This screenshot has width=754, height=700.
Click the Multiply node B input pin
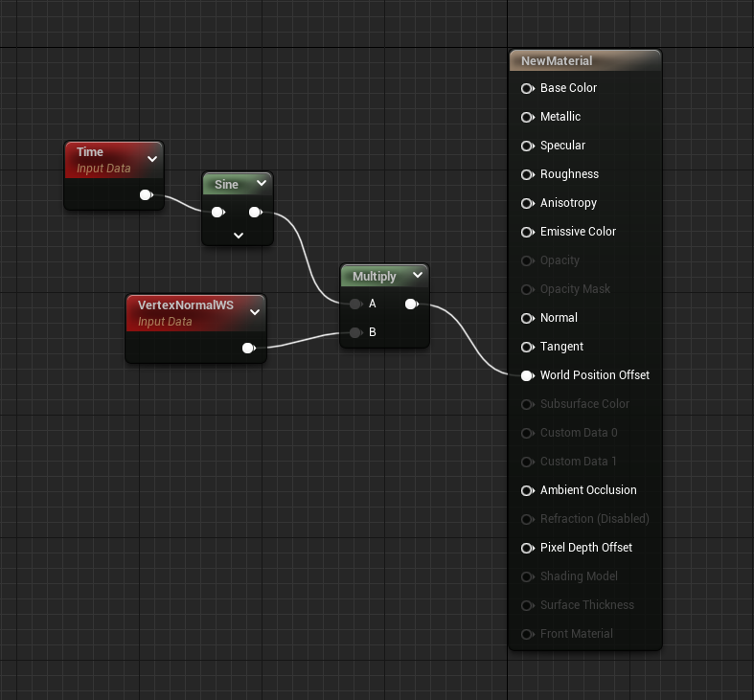click(355, 333)
